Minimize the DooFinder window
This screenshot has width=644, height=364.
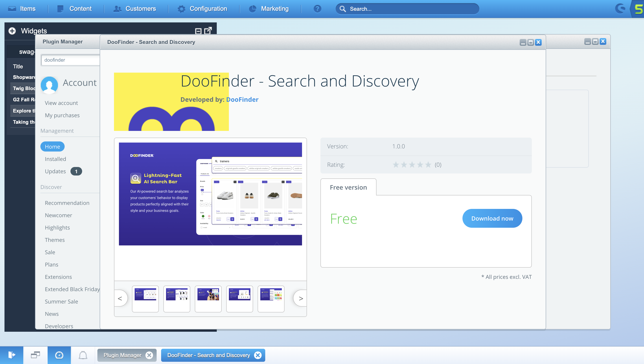[x=523, y=42]
